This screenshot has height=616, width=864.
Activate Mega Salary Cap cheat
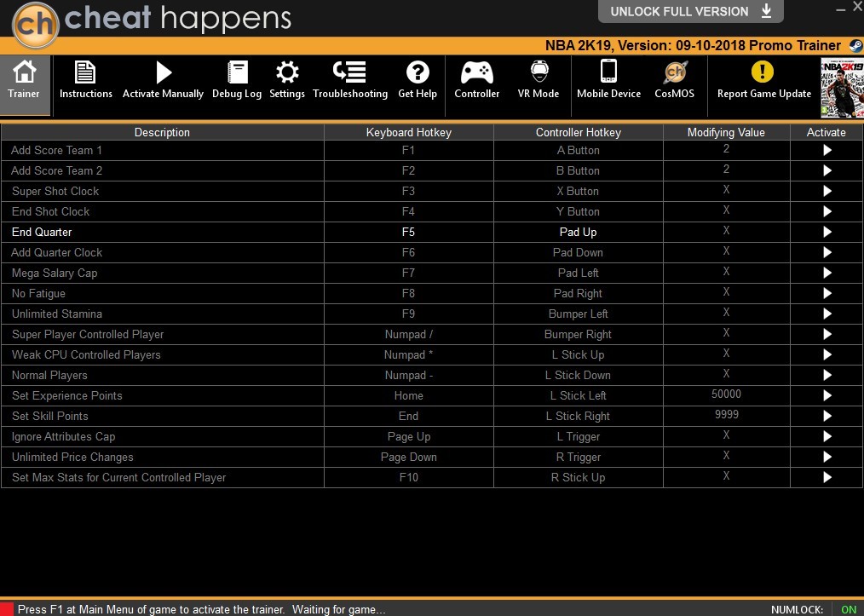(827, 273)
